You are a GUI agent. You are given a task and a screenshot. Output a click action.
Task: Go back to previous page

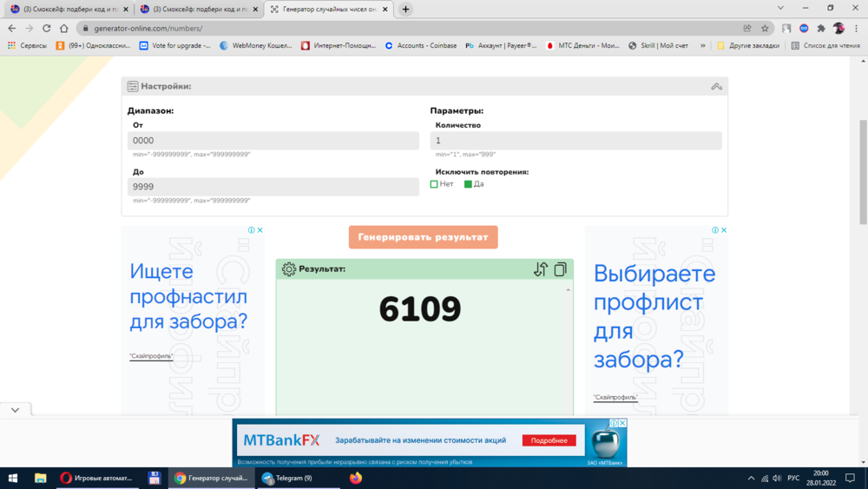click(x=11, y=29)
